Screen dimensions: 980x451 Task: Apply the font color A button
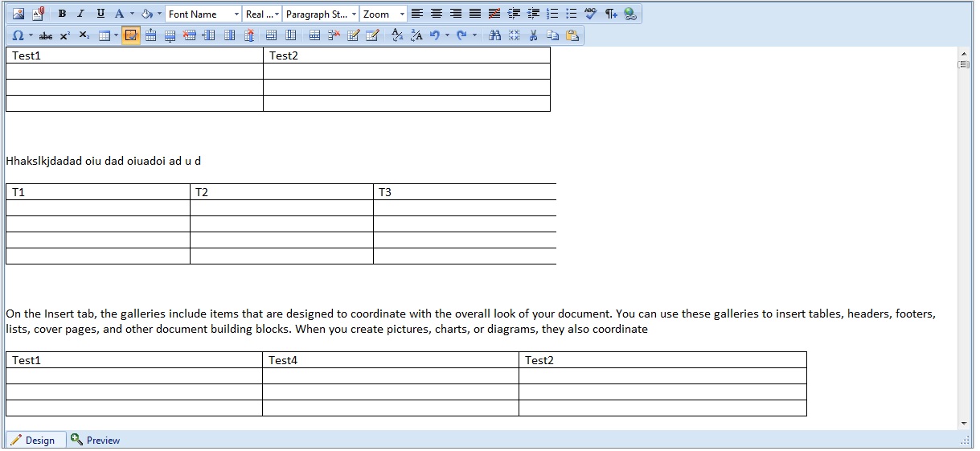tap(119, 14)
